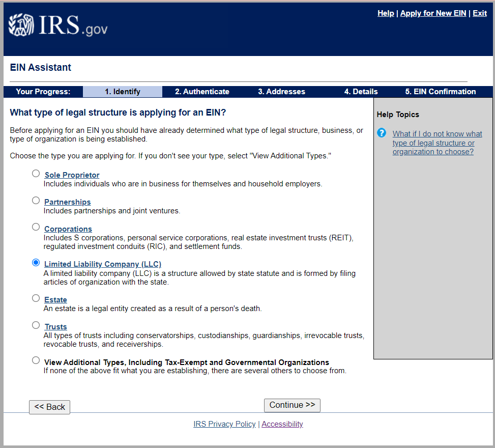The image size is (495, 448).
Task: Click the blue question mark help icon
Action: click(x=381, y=133)
